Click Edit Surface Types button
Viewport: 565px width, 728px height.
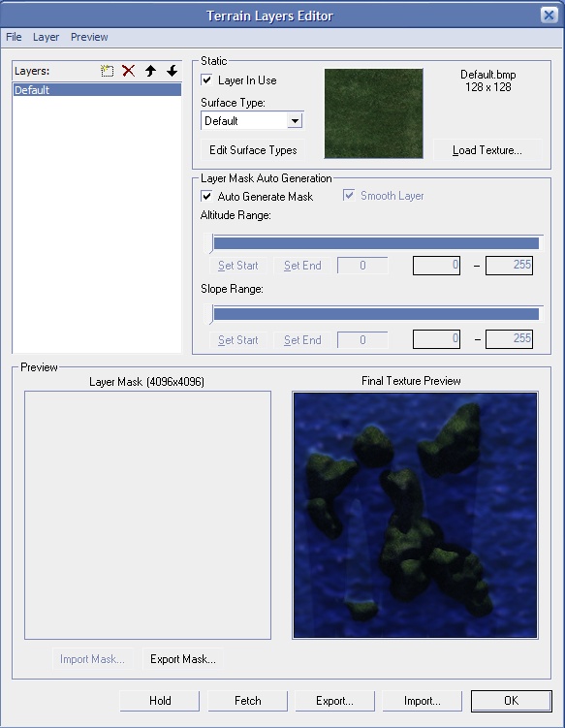[253, 150]
